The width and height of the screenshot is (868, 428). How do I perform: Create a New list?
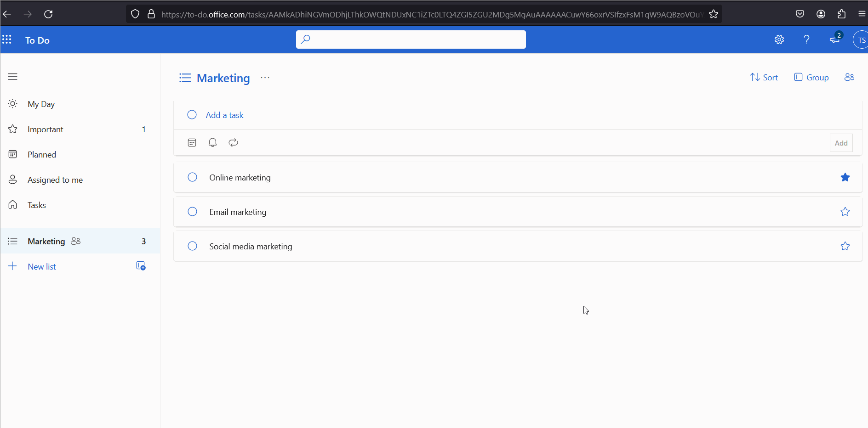coord(41,266)
